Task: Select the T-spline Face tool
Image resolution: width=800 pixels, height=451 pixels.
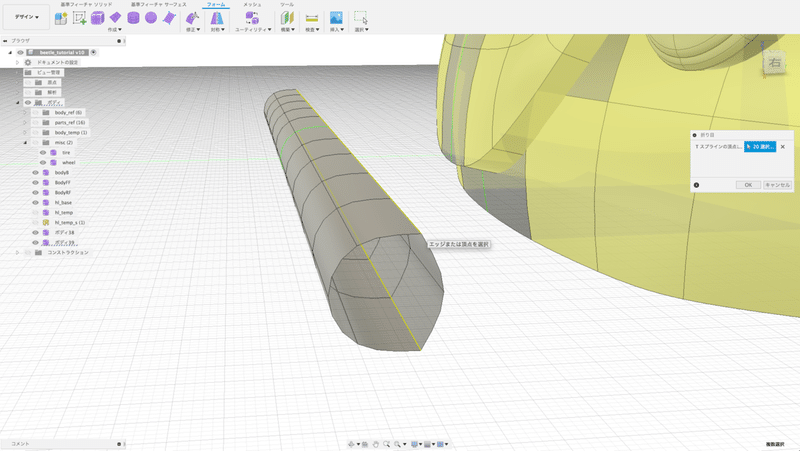Action: (169, 18)
